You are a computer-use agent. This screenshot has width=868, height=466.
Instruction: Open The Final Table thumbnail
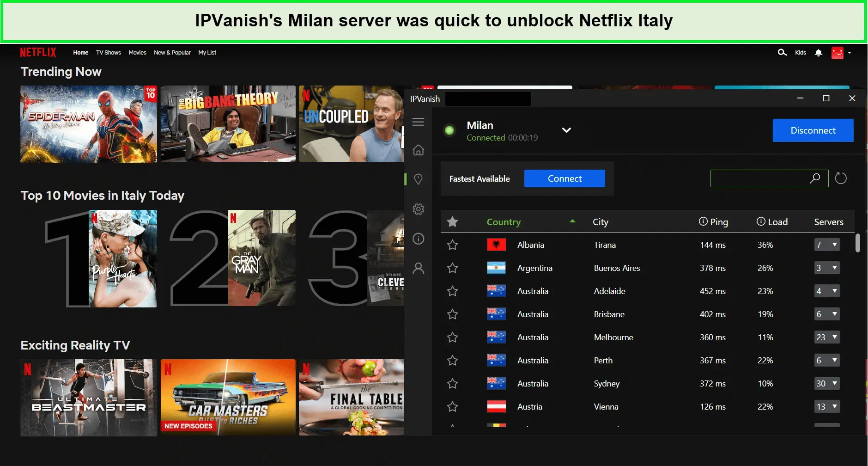coord(351,397)
